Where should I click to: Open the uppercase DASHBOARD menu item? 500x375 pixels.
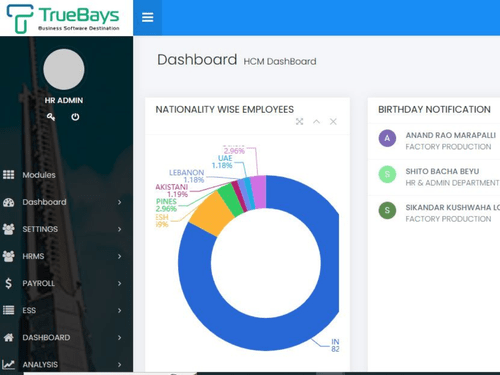[46, 337]
